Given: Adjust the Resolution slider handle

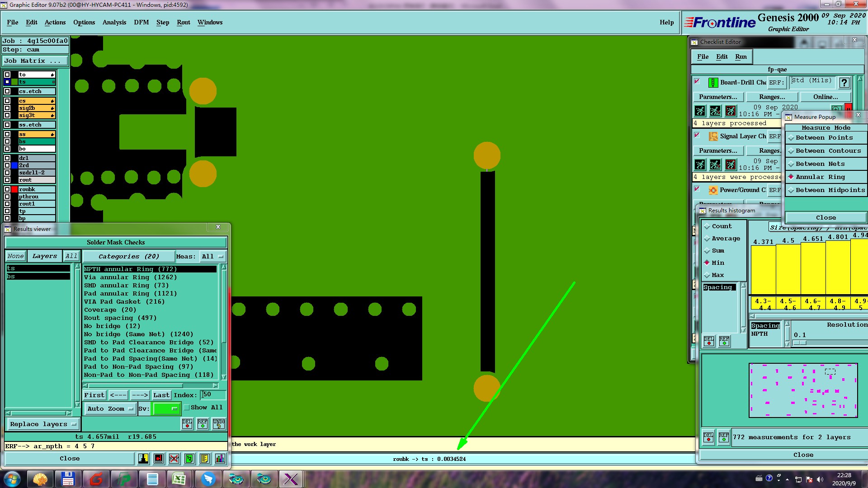Looking at the screenshot, I should coord(800,343).
